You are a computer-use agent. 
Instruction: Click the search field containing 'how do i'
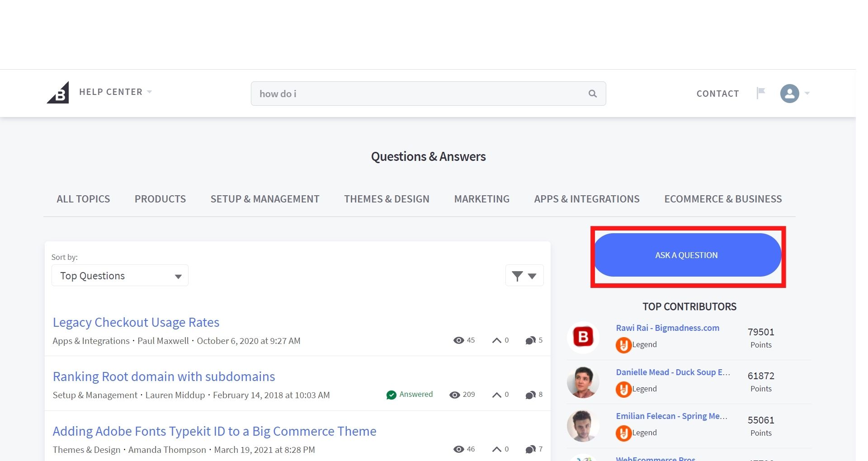click(407, 94)
